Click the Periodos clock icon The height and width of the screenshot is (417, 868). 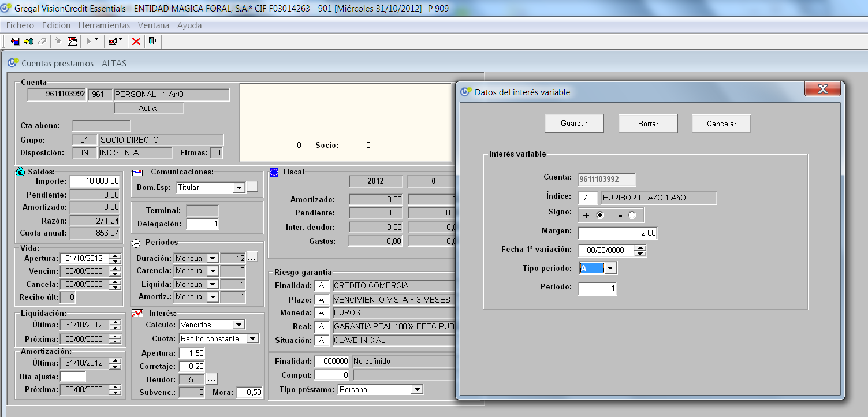point(136,243)
